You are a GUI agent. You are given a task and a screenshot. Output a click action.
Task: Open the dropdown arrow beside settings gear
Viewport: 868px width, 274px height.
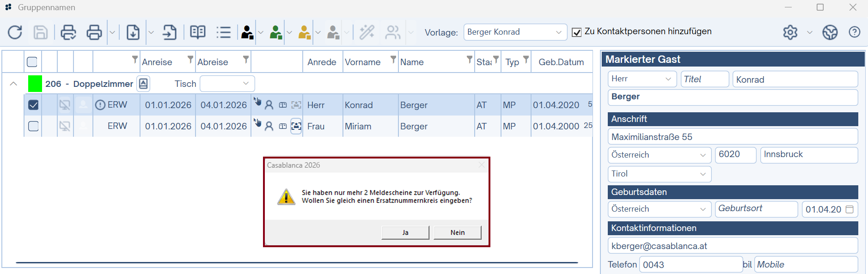point(810,32)
